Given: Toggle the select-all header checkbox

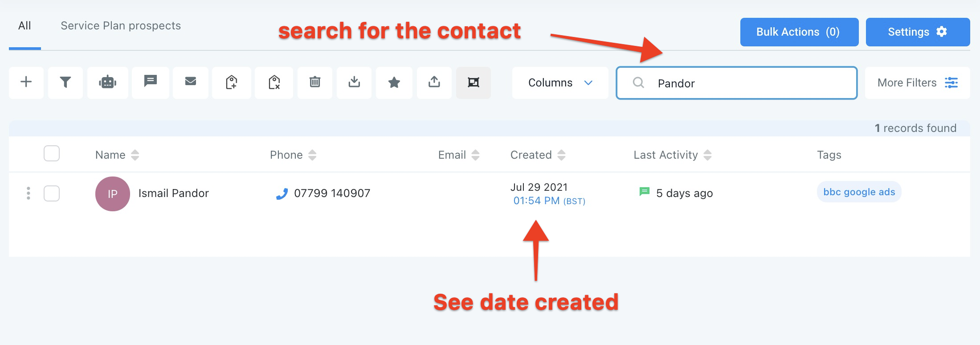Looking at the screenshot, I should click(52, 154).
